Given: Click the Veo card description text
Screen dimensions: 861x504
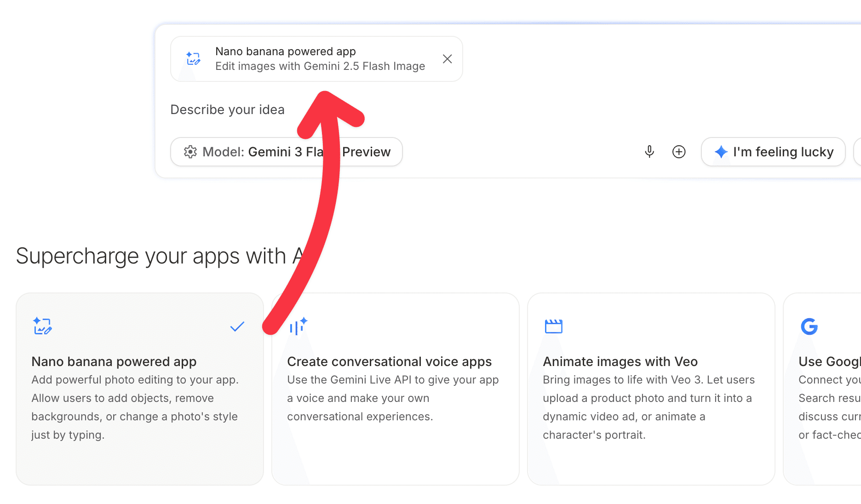Looking at the screenshot, I should point(649,407).
